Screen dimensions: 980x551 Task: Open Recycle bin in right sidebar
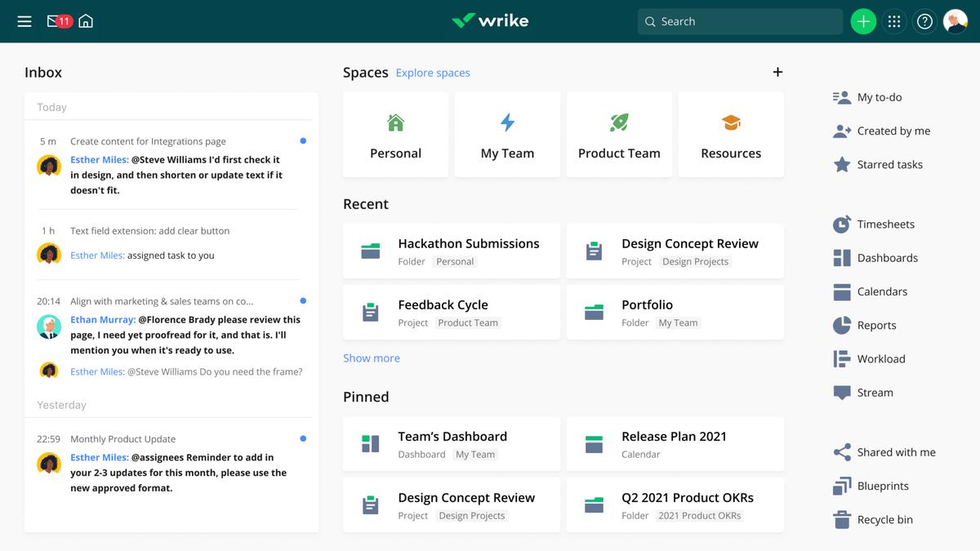(884, 520)
